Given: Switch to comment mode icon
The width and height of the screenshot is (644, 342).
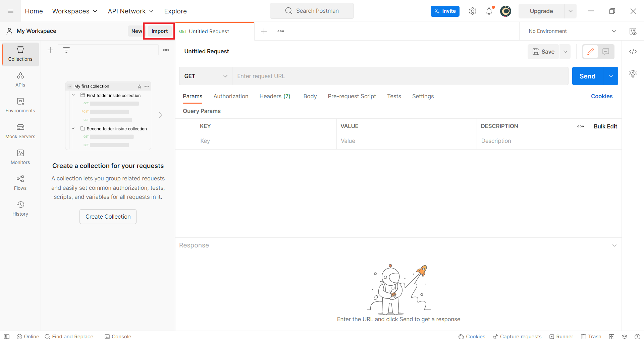Looking at the screenshot, I should click(606, 52).
